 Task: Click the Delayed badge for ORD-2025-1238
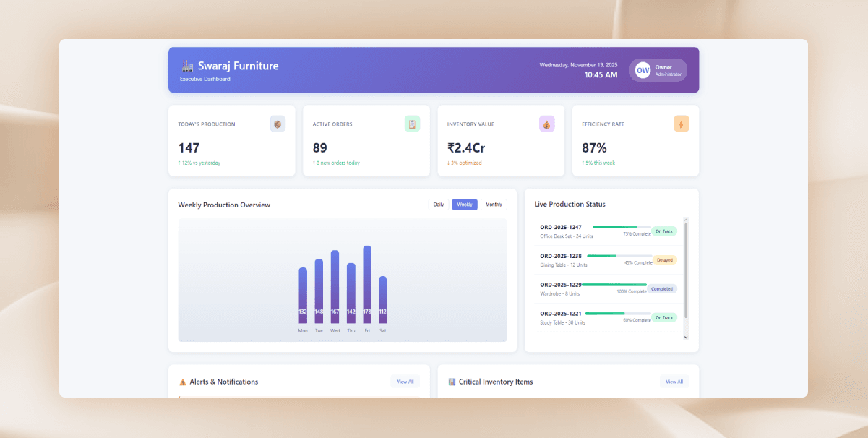tap(665, 260)
